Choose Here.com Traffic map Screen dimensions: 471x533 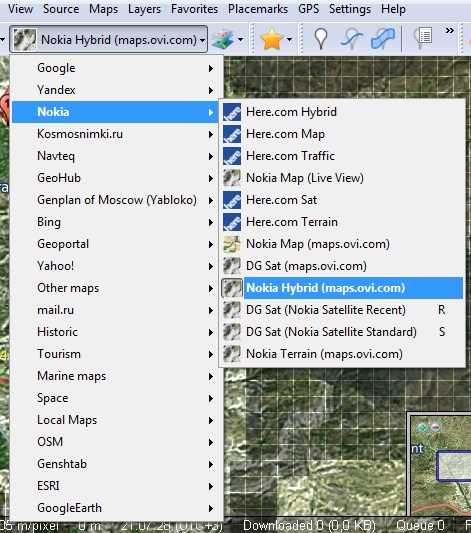[x=342, y=156]
